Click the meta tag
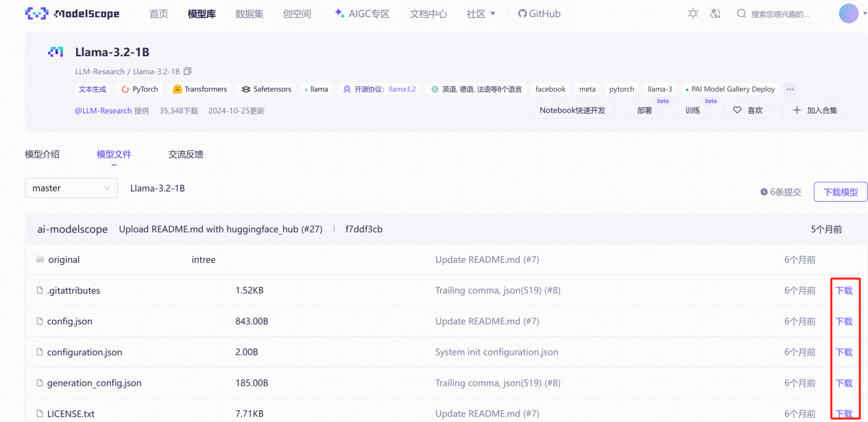The width and height of the screenshot is (868, 422). click(587, 89)
